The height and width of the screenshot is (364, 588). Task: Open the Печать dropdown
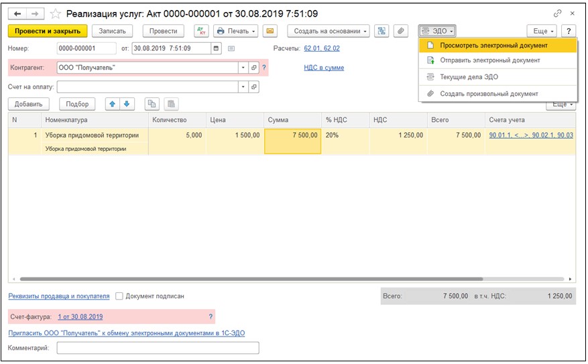point(235,31)
